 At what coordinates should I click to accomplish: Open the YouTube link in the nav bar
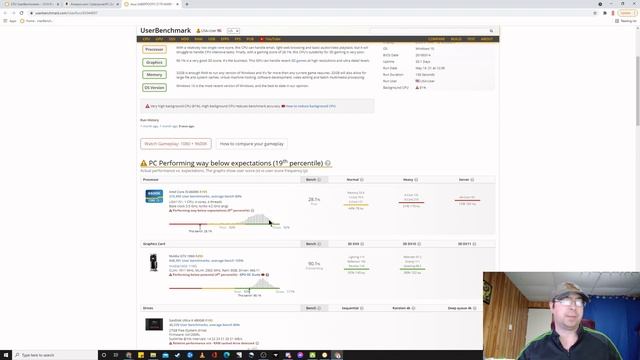[270, 39]
